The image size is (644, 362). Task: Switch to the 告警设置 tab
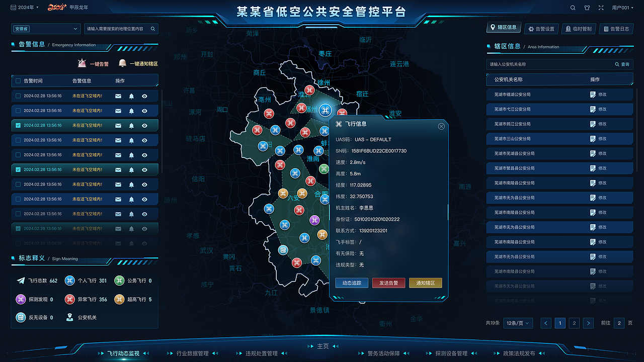pyautogui.click(x=541, y=29)
